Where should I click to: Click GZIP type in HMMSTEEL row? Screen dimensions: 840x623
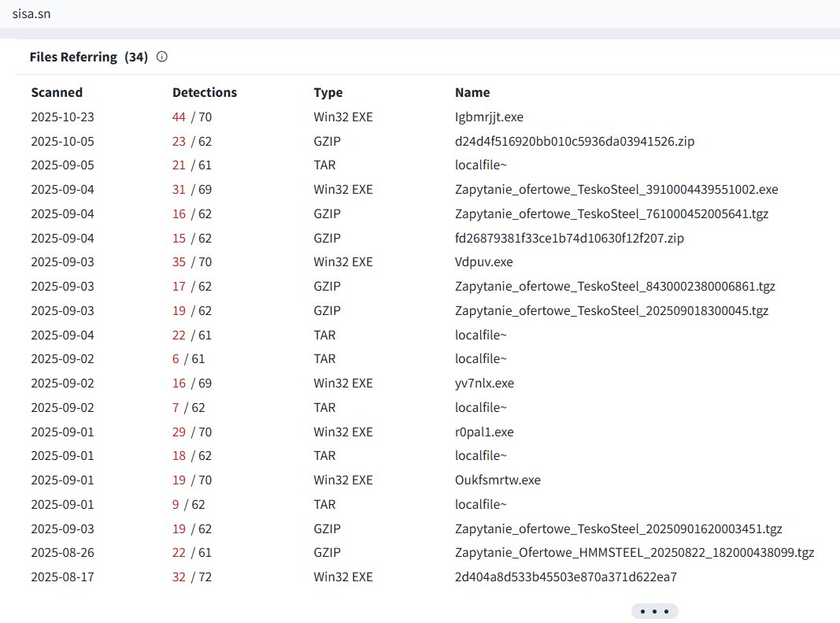(327, 553)
